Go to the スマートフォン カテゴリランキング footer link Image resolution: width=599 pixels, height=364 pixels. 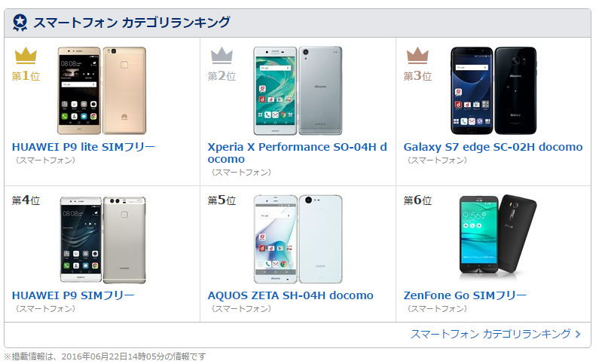click(x=491, y=334)
